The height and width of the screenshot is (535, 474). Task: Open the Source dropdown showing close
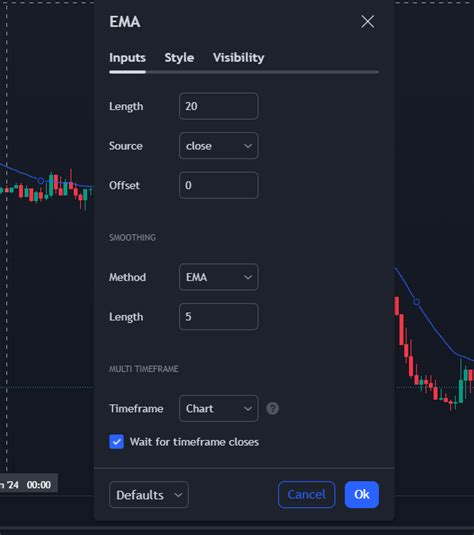pos(218,146)
